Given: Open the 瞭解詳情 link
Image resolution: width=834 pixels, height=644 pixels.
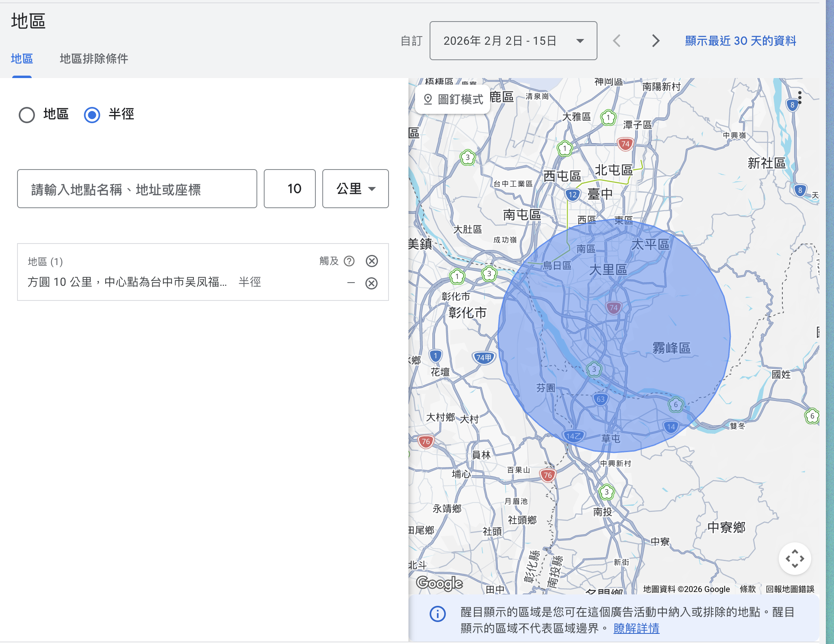Looking at the screenshot, I should click(636, 628).
